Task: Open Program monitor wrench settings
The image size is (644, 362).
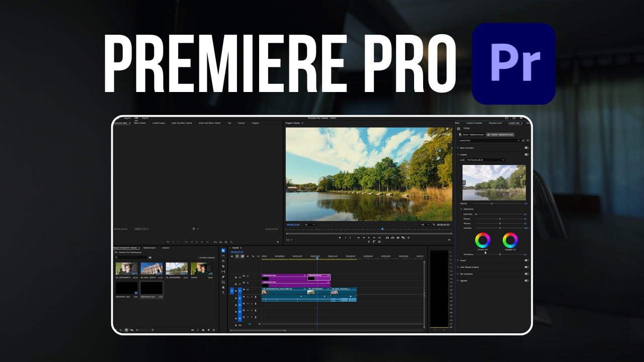Action: [x=434, y=225]
